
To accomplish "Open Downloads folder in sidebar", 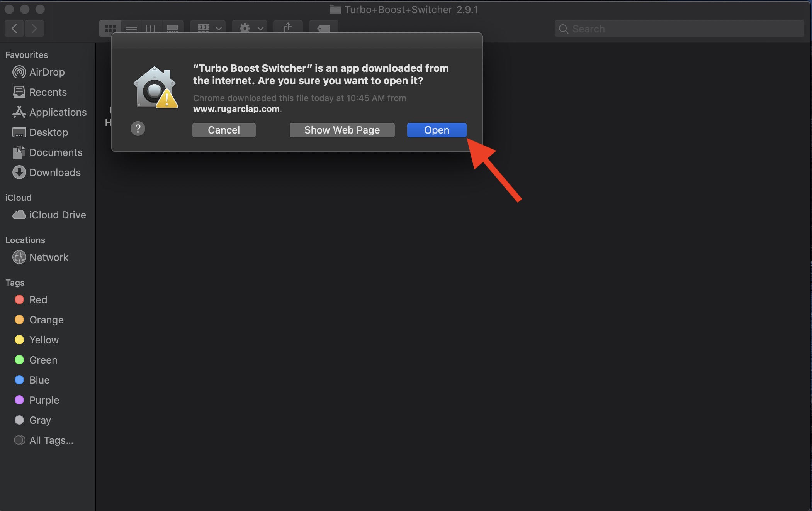I will click(55, 173).
